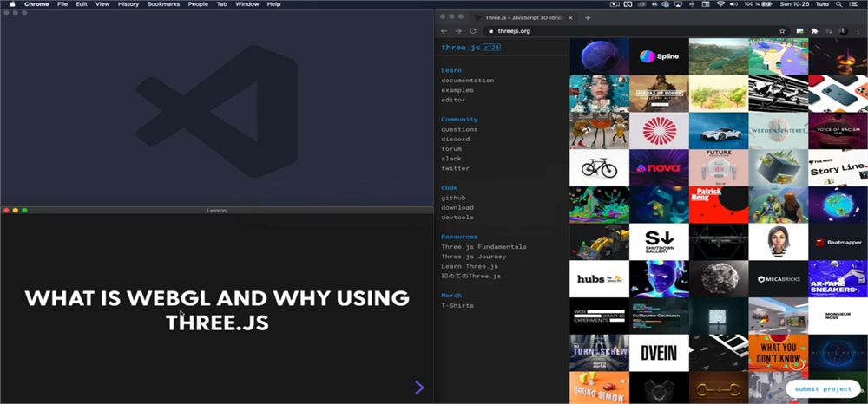Open the Monsieur Noss project thumbnail
This screenshot has height=404, width=868.
tap(838, 316)
